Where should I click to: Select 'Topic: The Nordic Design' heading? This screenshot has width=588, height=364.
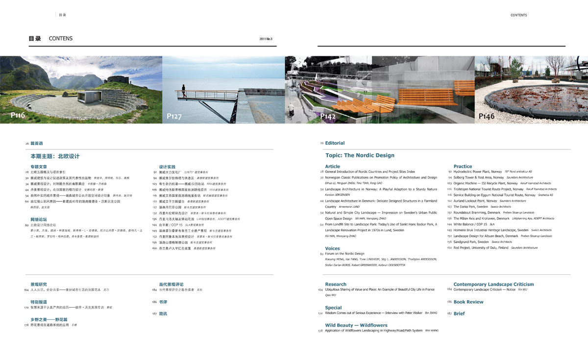(x=360, y=155)
